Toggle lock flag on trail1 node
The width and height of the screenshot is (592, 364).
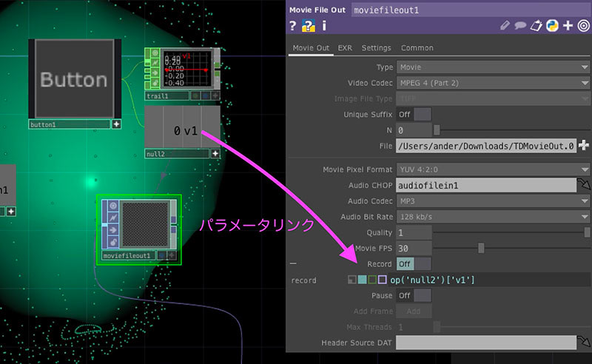pyautogui.click(x=155, y=82)
